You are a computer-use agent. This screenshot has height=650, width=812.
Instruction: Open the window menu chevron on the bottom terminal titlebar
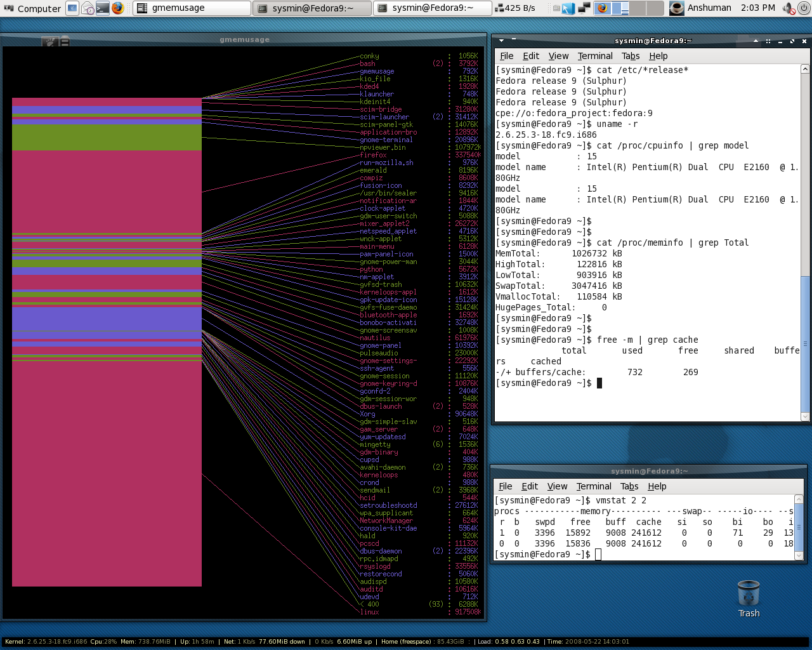(501, 471)
